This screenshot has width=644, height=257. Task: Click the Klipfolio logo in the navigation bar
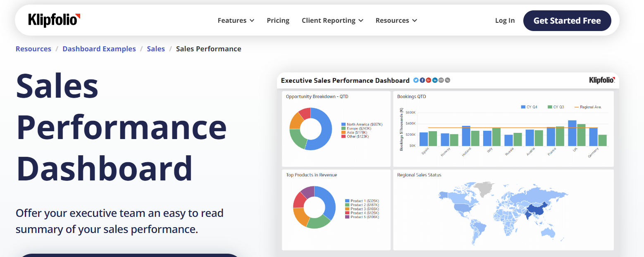[x=54, y=20]
